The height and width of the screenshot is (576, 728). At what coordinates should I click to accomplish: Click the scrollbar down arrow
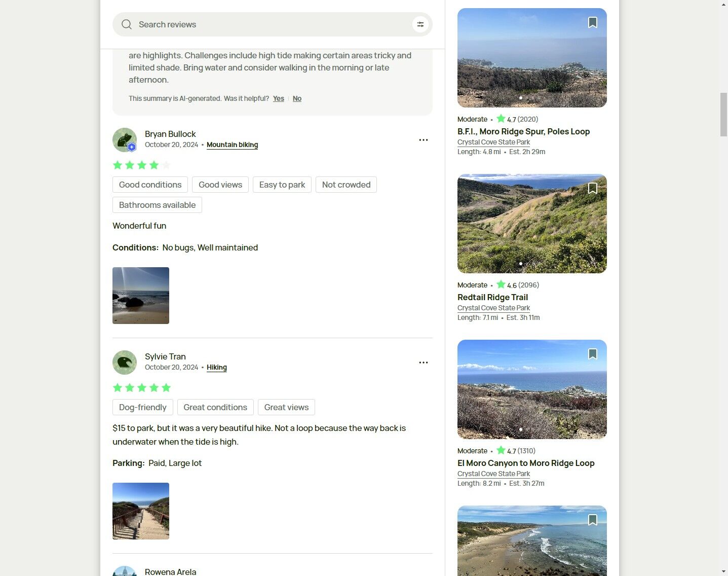723,571
